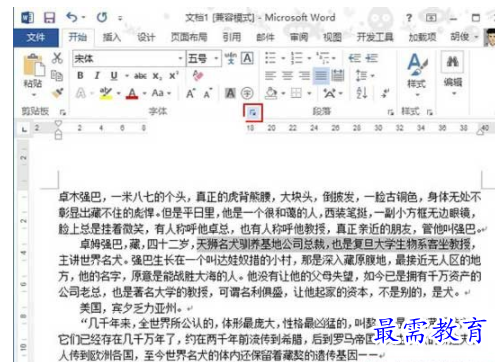Click the Character Border icon

tap(247, 58)
